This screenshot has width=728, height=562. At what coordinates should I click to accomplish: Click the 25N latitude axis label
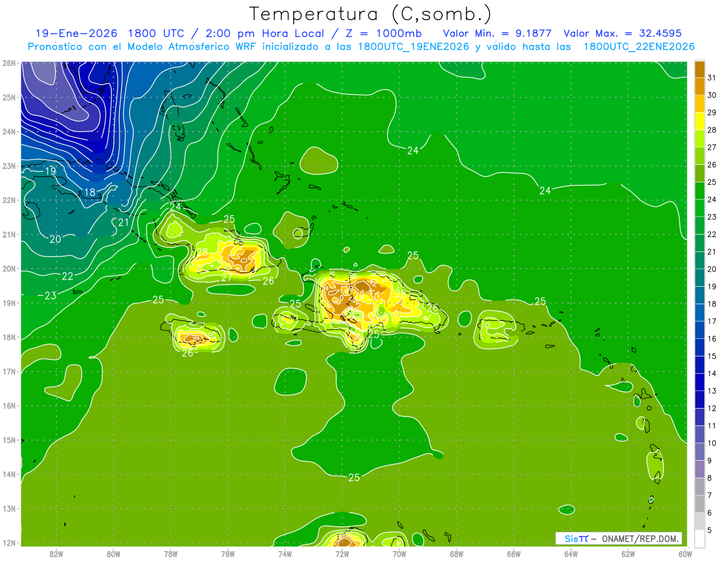tap(8, 97)
